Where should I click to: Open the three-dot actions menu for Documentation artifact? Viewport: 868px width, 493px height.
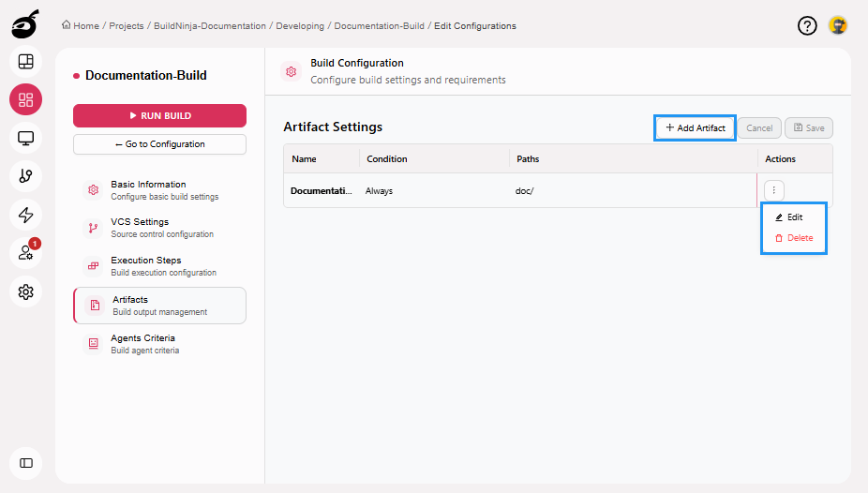tap(774, 190)
